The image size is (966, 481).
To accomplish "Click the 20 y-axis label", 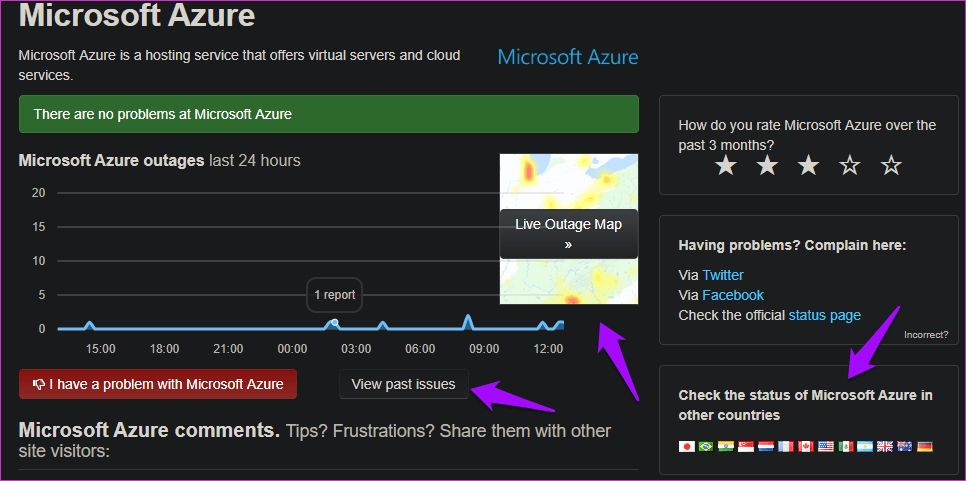I will (x=39, y=193).
